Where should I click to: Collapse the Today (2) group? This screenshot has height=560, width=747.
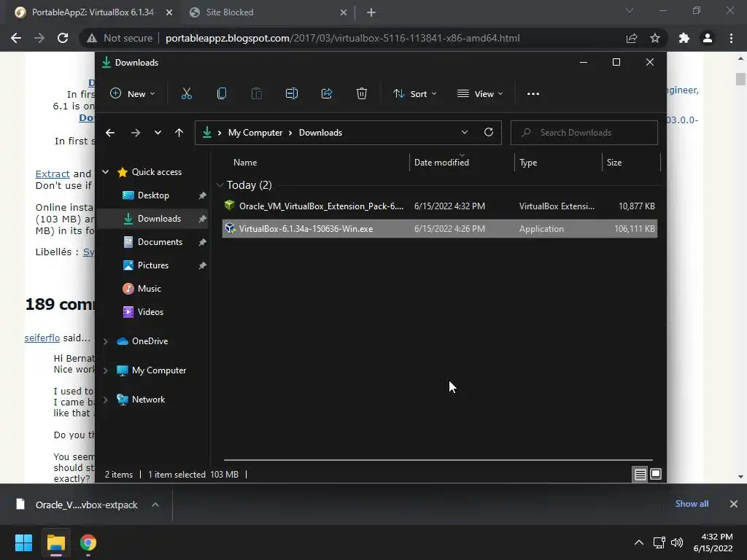tap(220, 184)
